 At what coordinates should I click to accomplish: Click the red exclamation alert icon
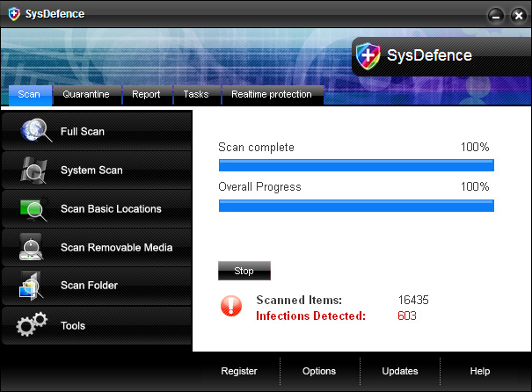pos(231,306)
